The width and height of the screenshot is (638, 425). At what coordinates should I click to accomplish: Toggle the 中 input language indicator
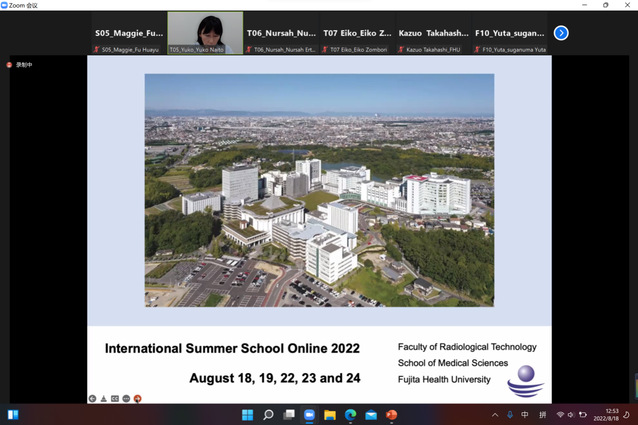[525, 414]
